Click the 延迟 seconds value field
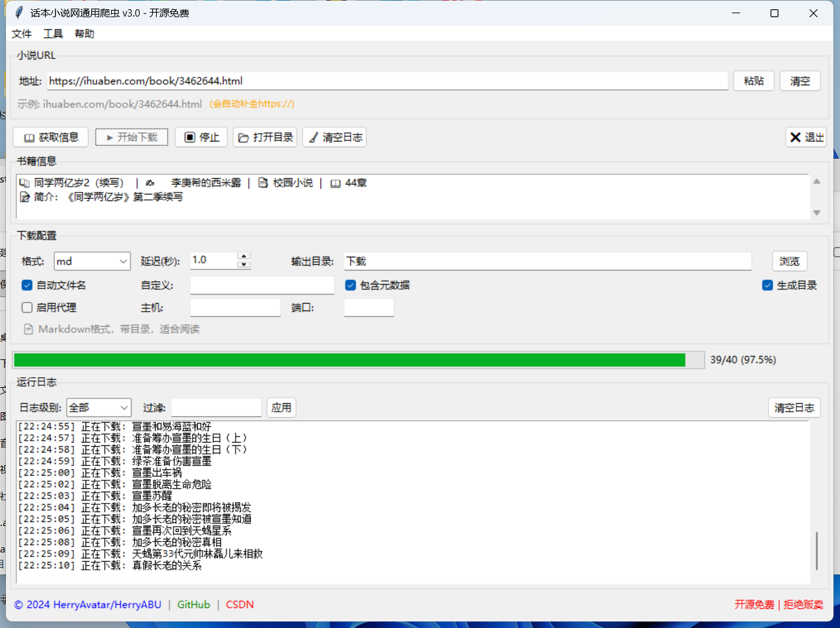The width and height of the screenshot is (840, 628). (x=214, y=260)
